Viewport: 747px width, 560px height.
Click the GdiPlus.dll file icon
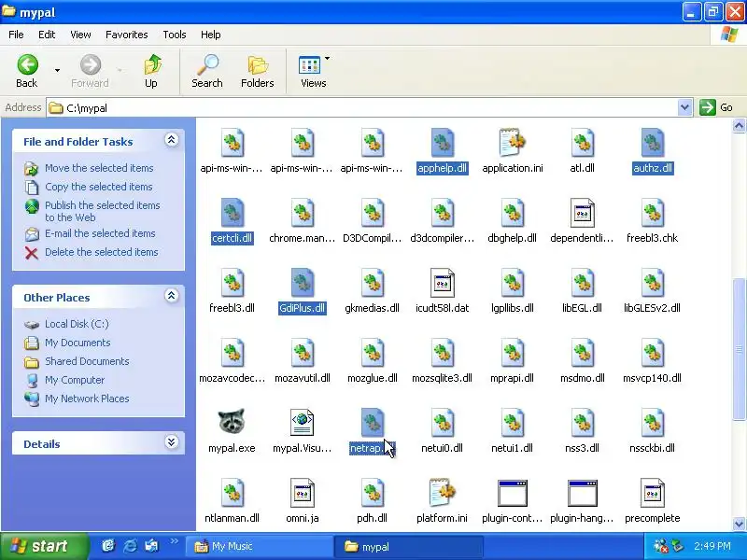[302, 283]
